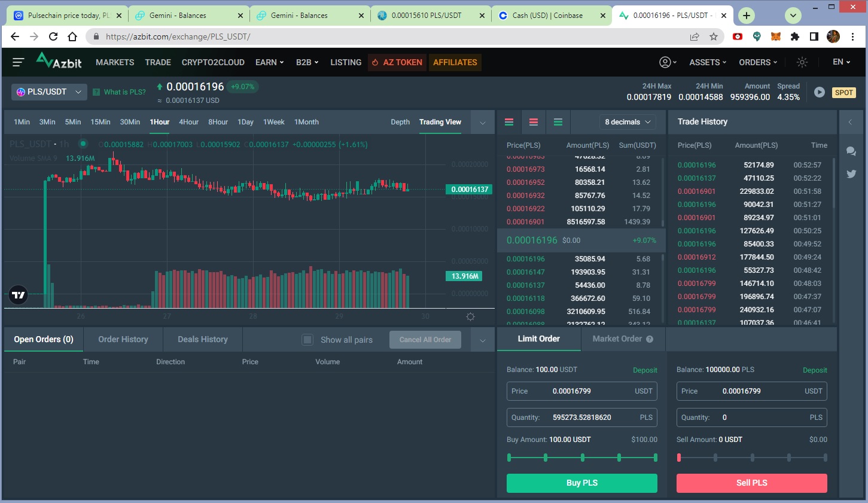Click buy amount slider end handle
This screenshot has height=503, width=868.
pyautogui.click(x=656, y=458)
